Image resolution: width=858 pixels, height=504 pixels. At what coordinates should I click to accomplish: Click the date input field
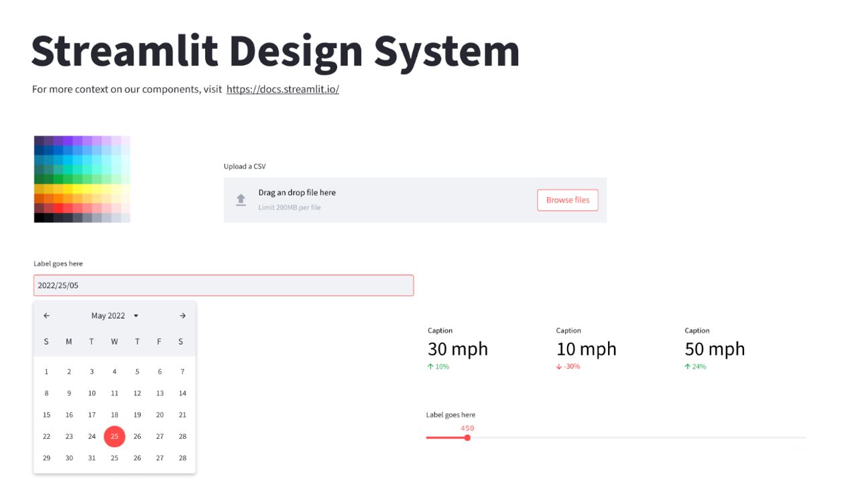(x=223, y=286)
